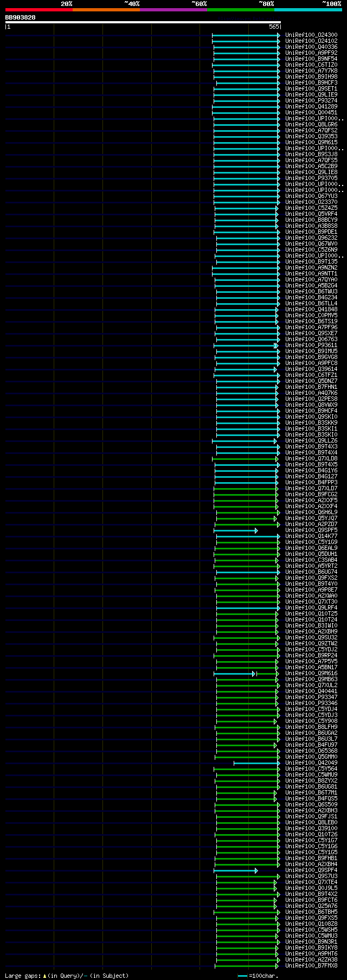Click the query end position 565
The height and width of the screenshot is (980, 347).
pos(273,27)
